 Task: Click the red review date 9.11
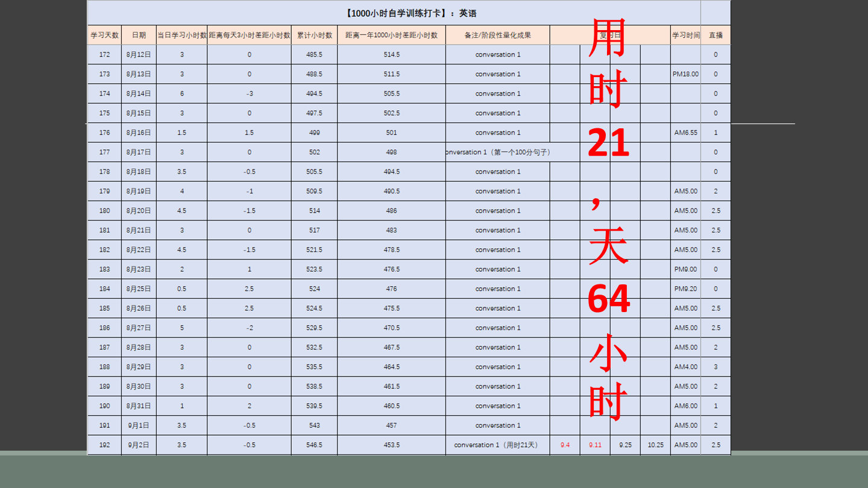[x=595, y=445]
